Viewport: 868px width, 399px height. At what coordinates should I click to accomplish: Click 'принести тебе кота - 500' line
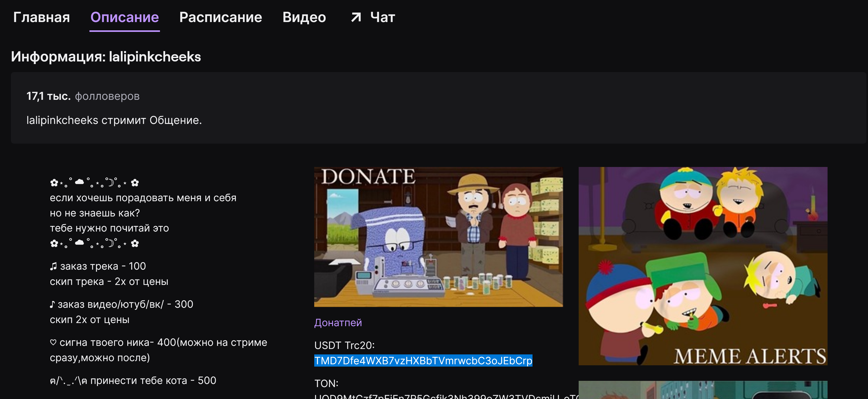pyautogui.click(x=133, y=381)
